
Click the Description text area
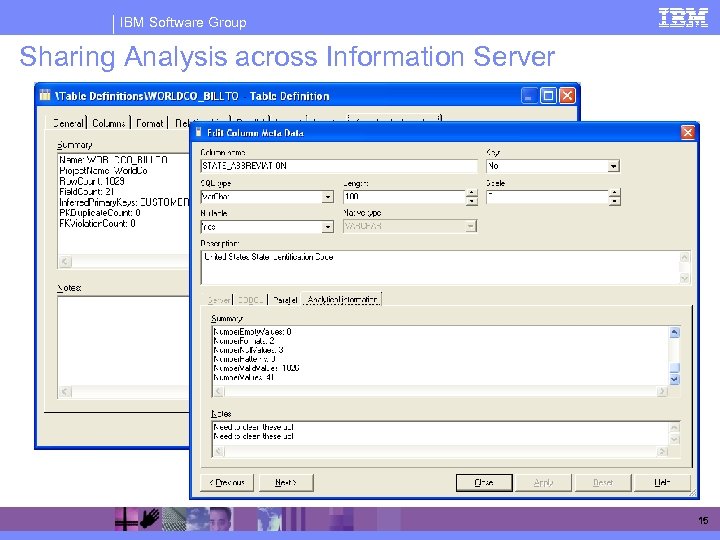click(440, 267)
